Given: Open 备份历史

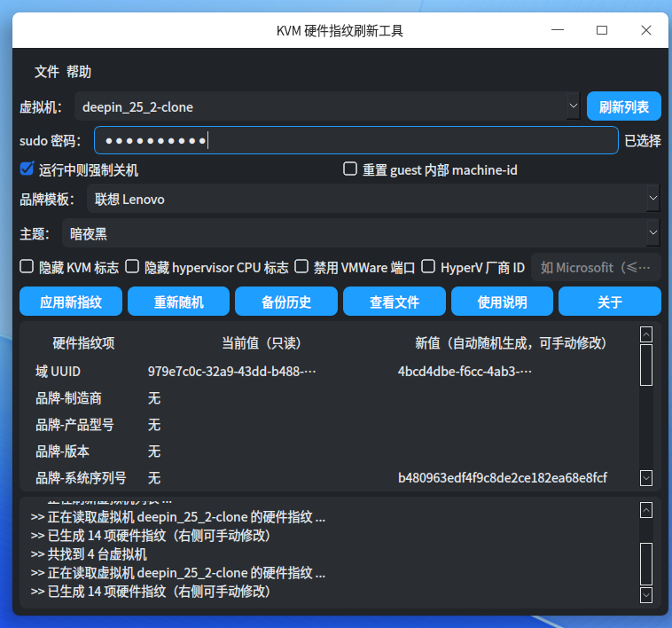Looking at the screenshot, I should click(286, 302).
